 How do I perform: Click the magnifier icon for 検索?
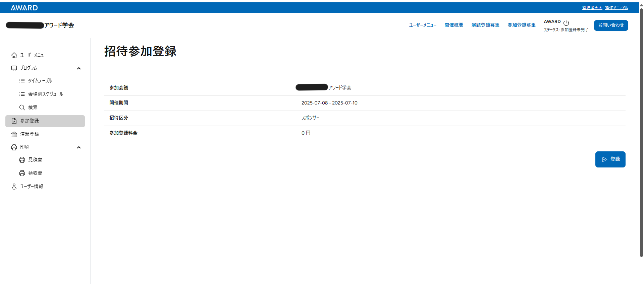click(22, 108)
